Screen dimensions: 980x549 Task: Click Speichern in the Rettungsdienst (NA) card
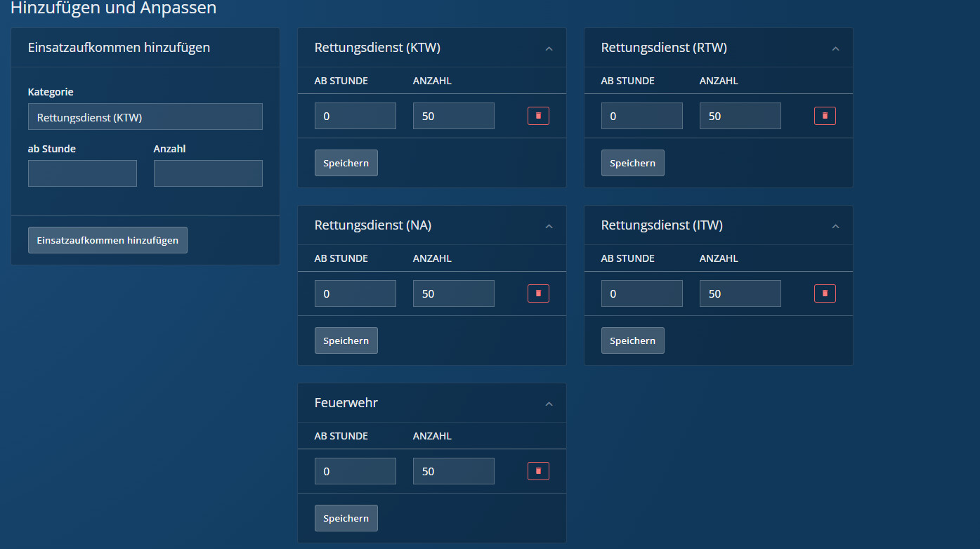coord(346,340)
